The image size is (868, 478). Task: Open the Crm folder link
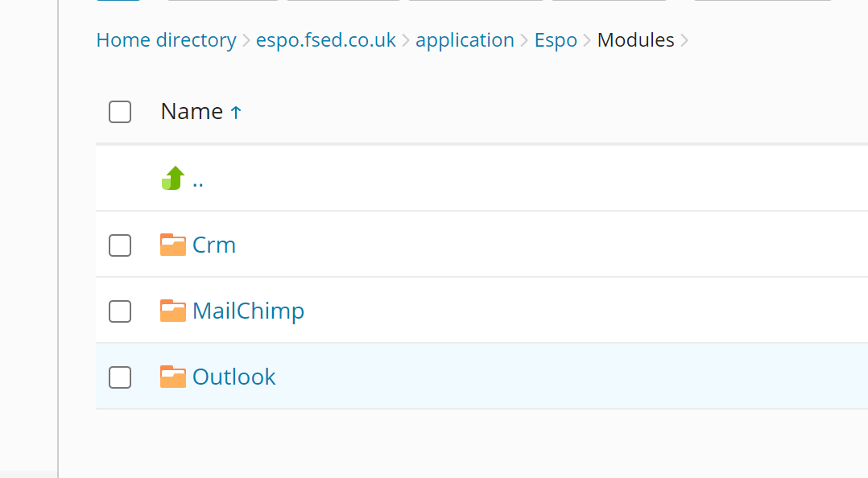tap(214, 245)
